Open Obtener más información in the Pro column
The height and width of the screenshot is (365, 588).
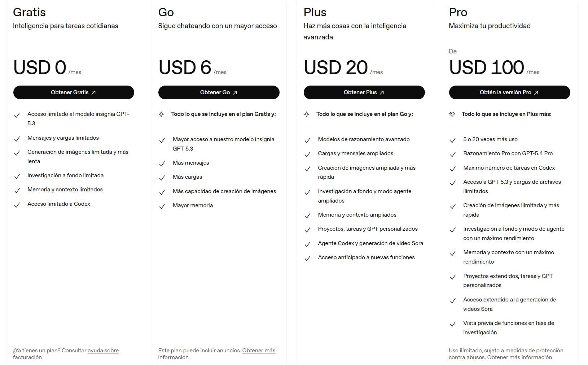519,357
